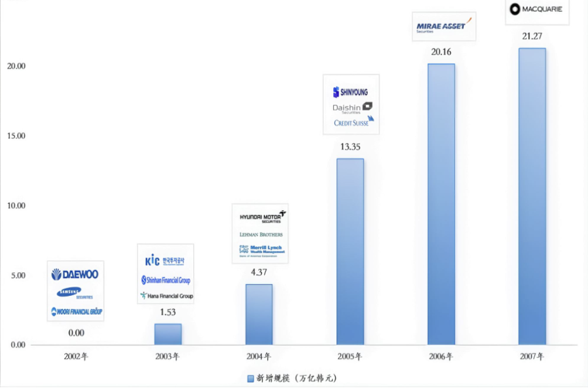
Task: Select the 2006年 bar
Action: [x=442, y=204]
